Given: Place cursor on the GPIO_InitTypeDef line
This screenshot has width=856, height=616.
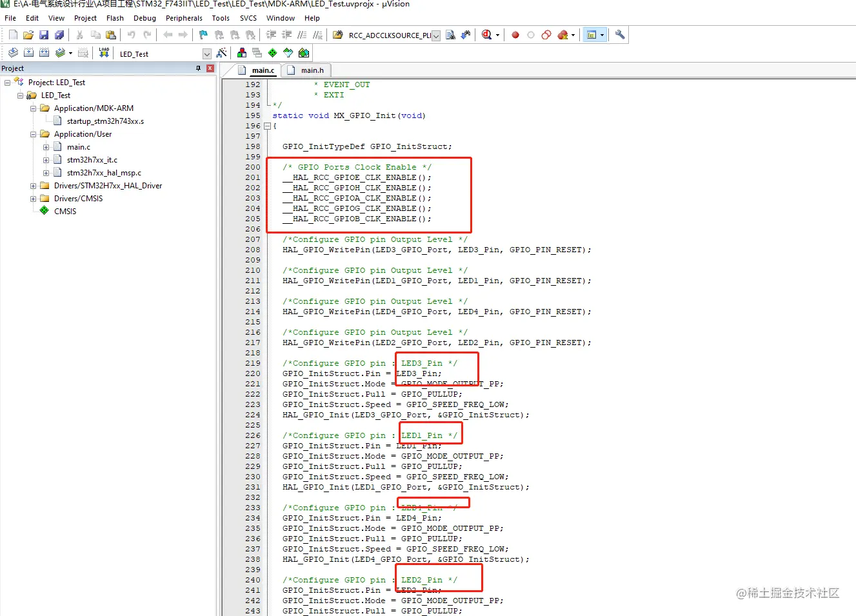Looking at the screenshot, I should click(367, 146).
